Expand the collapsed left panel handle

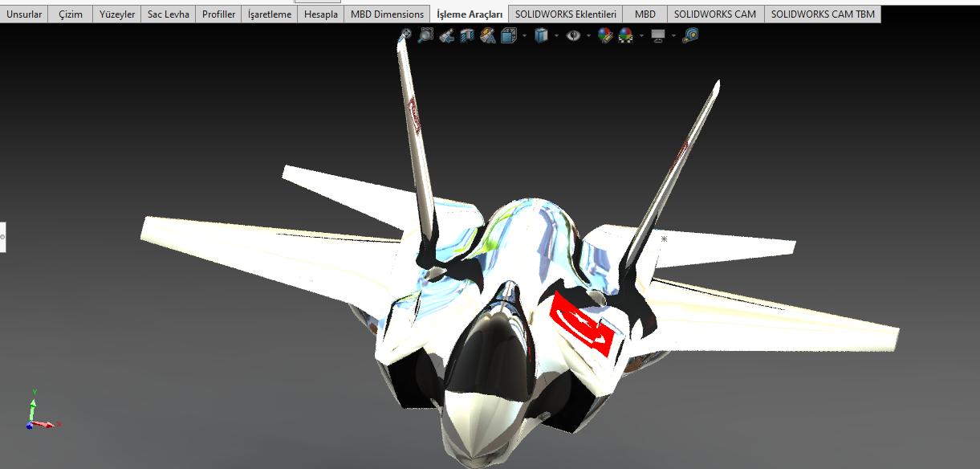pyautogui.click(x=2, y=237)
